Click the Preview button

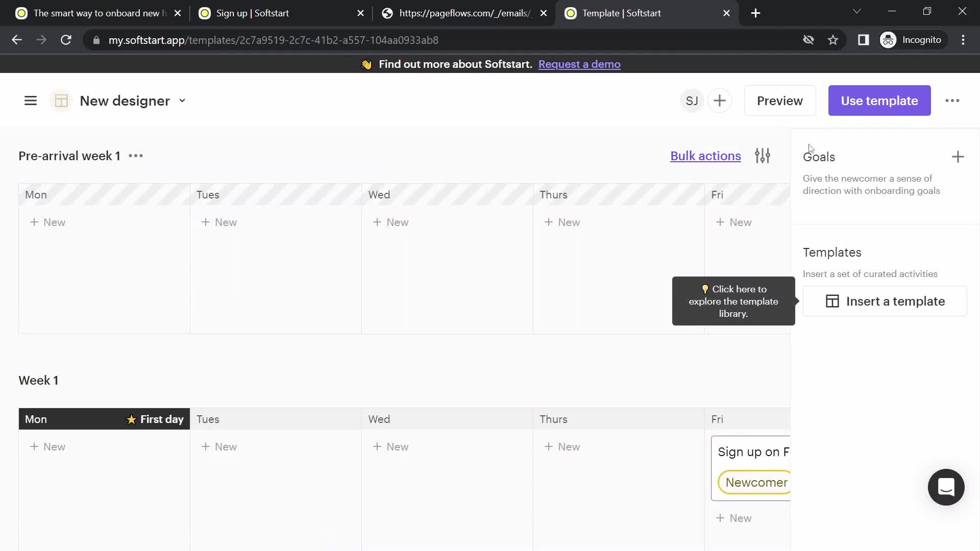779,100
